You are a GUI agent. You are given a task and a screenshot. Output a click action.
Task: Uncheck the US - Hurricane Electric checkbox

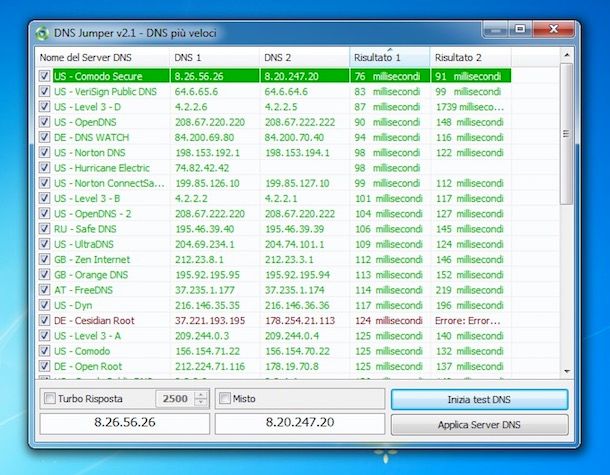pos(44,168)
